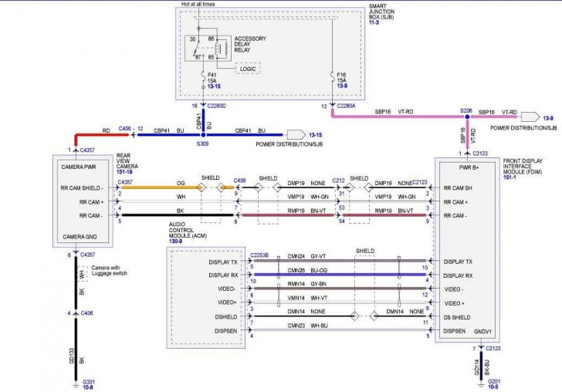Click the VMN14 WH-VT wire label
This screenshot has width=562, height=392.
click(x=307, y=298)
